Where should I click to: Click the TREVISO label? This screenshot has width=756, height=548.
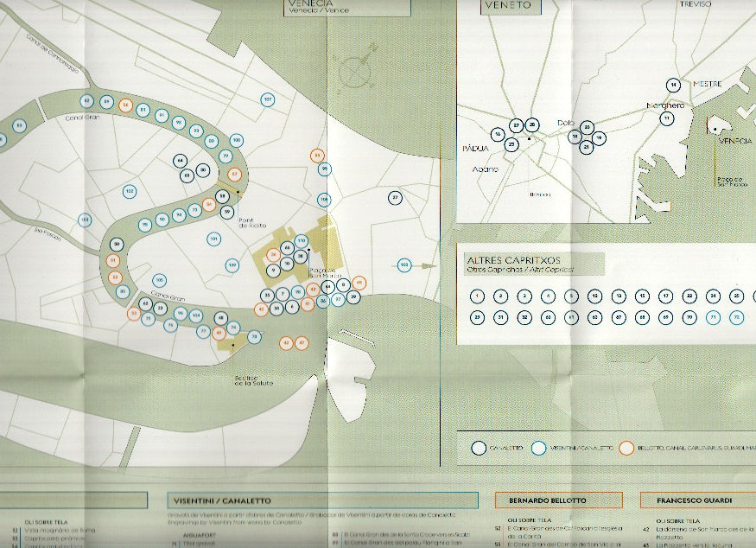coord(696,3)
